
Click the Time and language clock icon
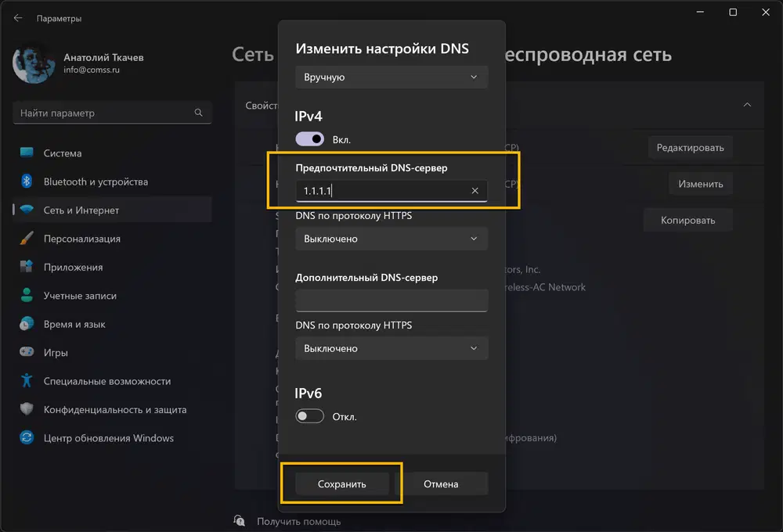pos(27,324)
